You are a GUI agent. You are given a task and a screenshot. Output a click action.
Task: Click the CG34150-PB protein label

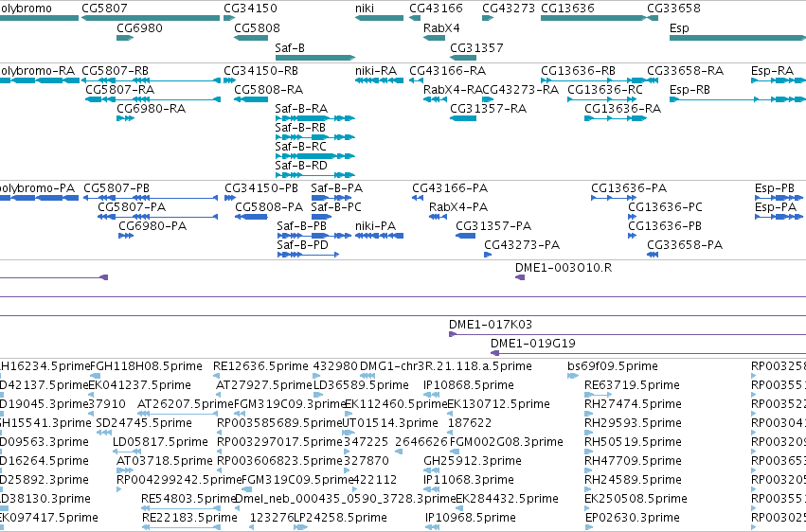tap(261, 188)
